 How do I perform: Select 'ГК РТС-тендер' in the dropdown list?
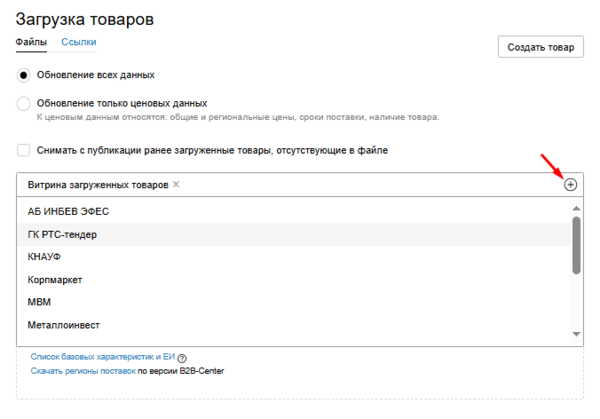pyautogui.click(x=293, y=234)
